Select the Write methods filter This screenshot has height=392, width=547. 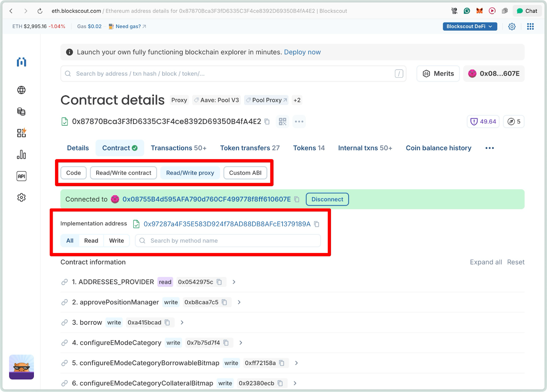(116, 240)
